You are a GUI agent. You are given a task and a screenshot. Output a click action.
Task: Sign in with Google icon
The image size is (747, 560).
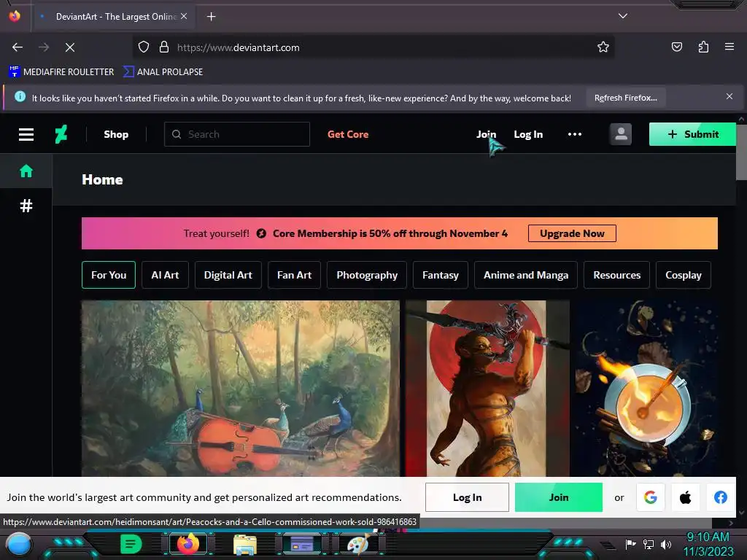pos(650,497)
